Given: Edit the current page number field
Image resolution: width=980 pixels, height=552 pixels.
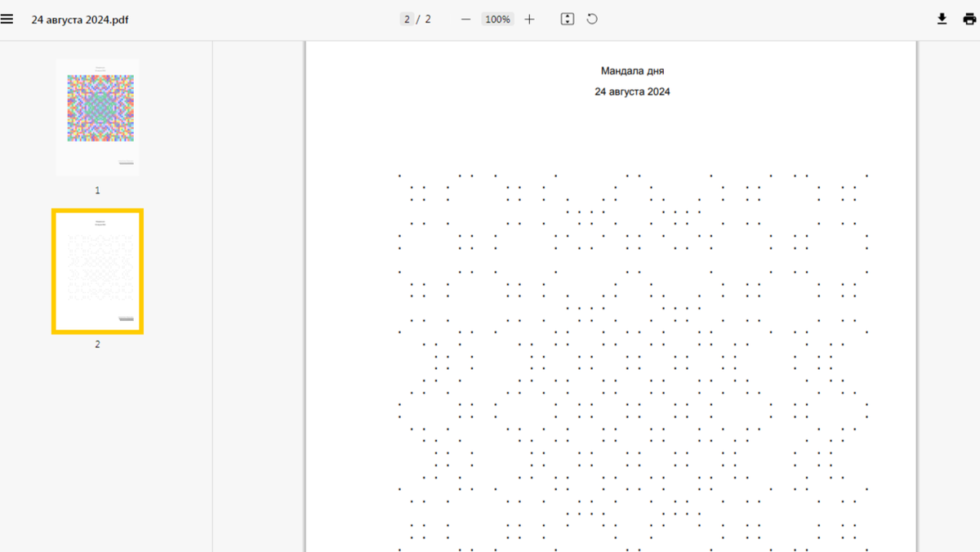Looking at the screenshot, I should tap(407, 20).
